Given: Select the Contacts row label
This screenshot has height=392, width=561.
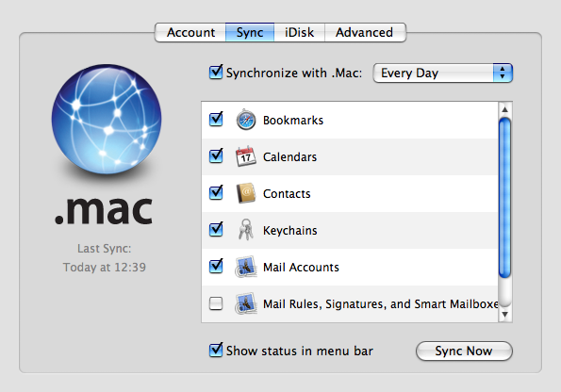Looking at the screenshot, I should click(287, 194).
